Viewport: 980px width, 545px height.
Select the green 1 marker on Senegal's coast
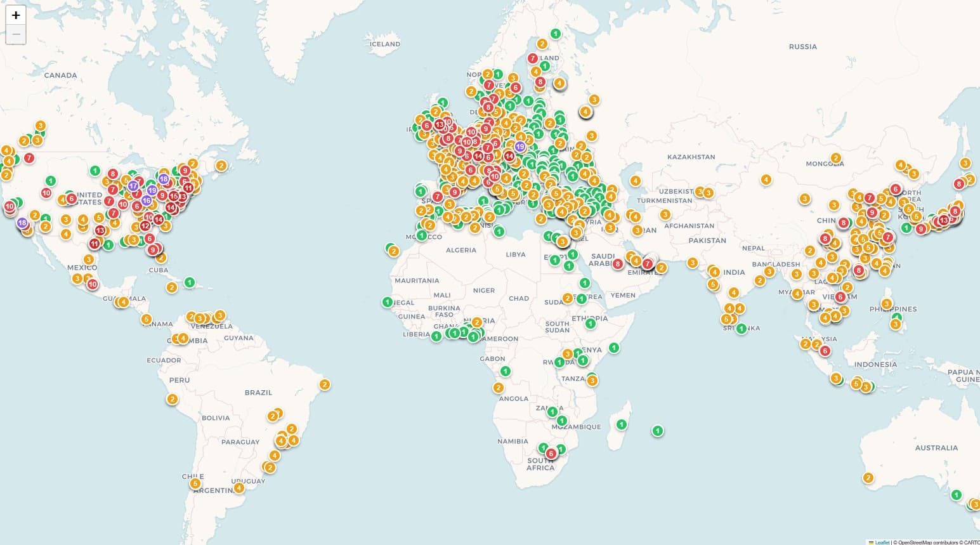coord(388,302)
